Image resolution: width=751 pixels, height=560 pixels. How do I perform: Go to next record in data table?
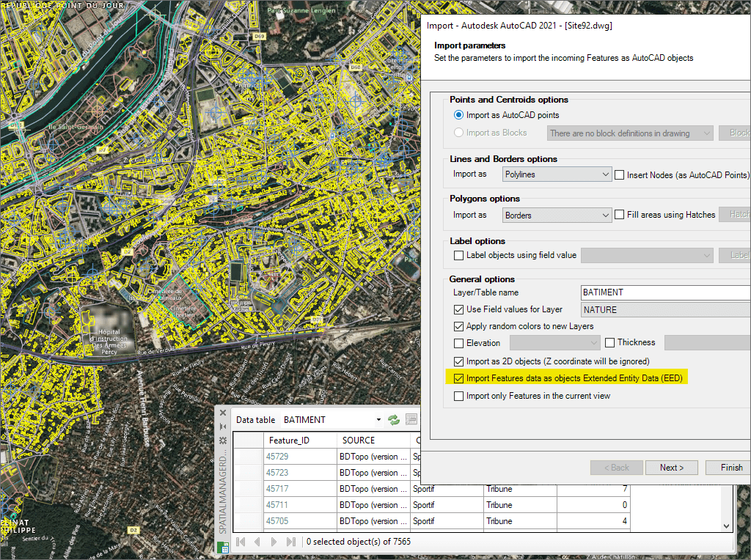click(274, 542)
